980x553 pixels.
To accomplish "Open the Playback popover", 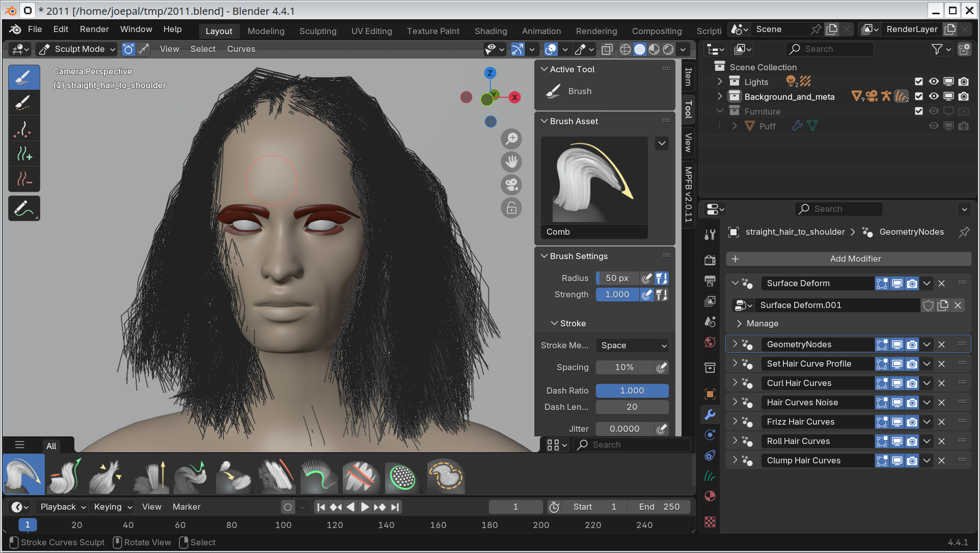I will [63, 507].
